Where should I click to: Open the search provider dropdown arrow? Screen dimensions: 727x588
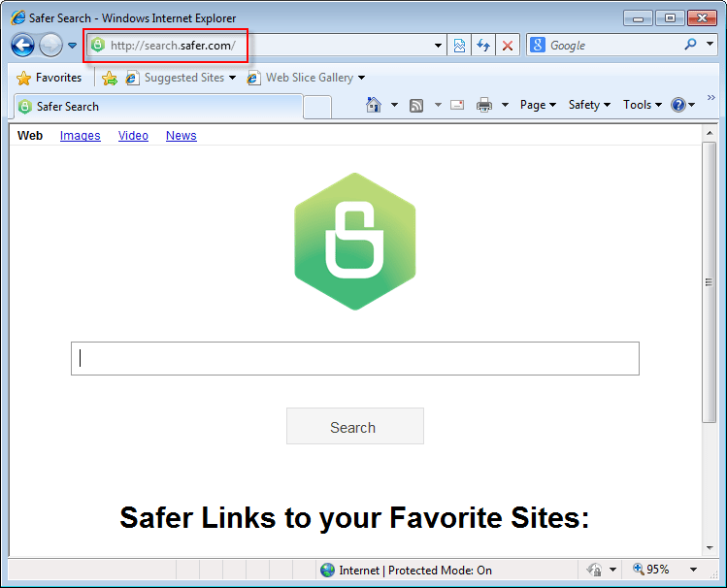click(x=710, y=44)
